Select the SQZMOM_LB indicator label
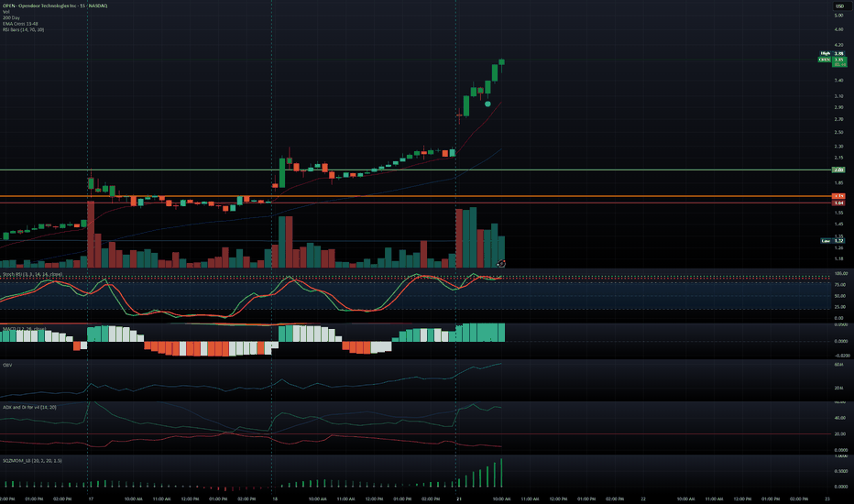 [x=32, y=460]
